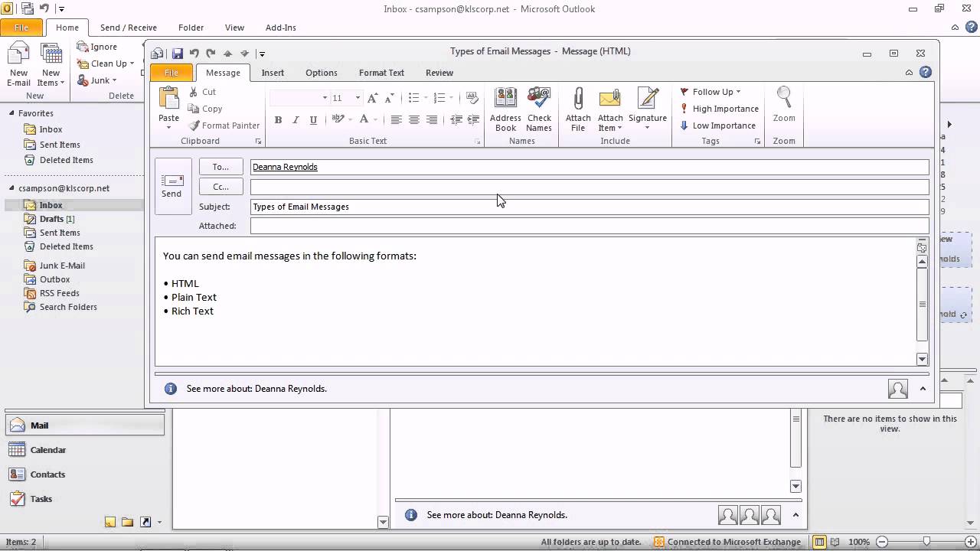Attach a file to the message
Screen dimensions: 980x551
[578, 109]
